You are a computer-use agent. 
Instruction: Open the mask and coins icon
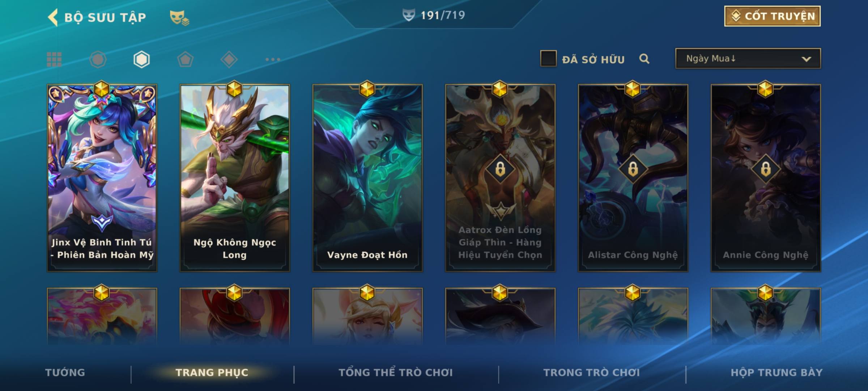(179, 18)
